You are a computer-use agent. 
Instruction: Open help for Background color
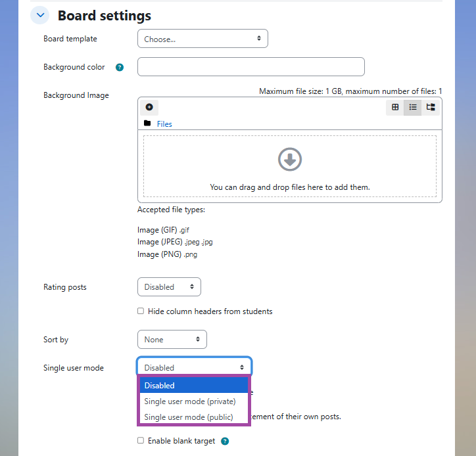pos(120,67)
